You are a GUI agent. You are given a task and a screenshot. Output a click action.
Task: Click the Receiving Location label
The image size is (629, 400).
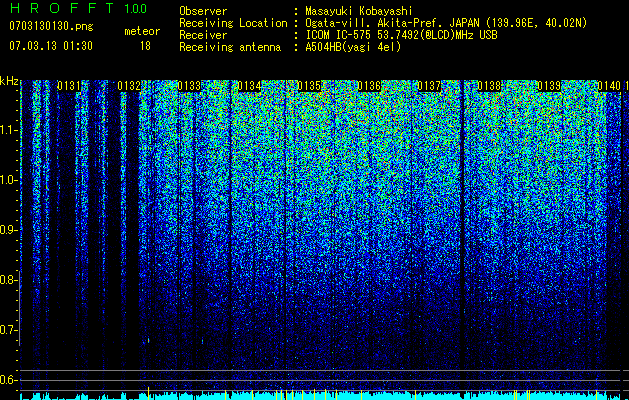coord(233,23)
